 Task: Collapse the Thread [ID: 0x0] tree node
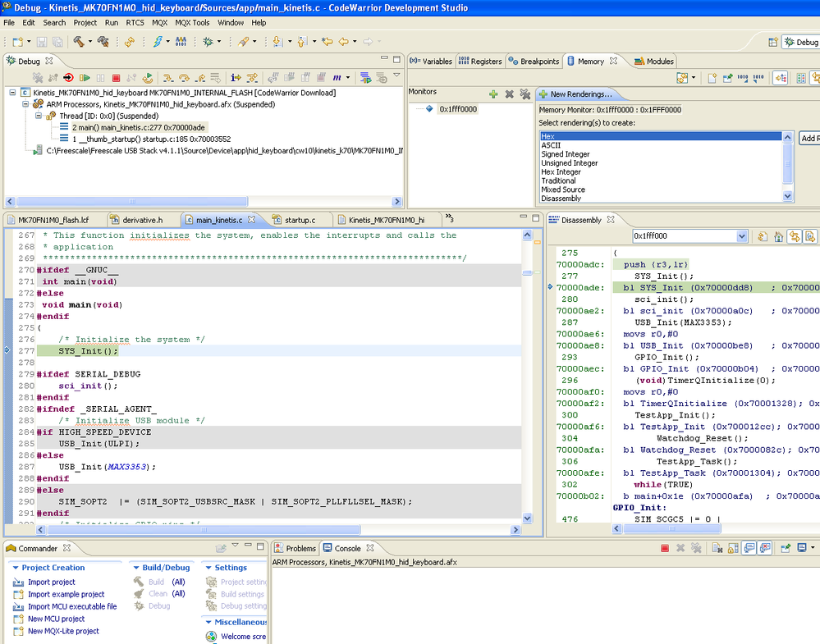coord(39,116)
